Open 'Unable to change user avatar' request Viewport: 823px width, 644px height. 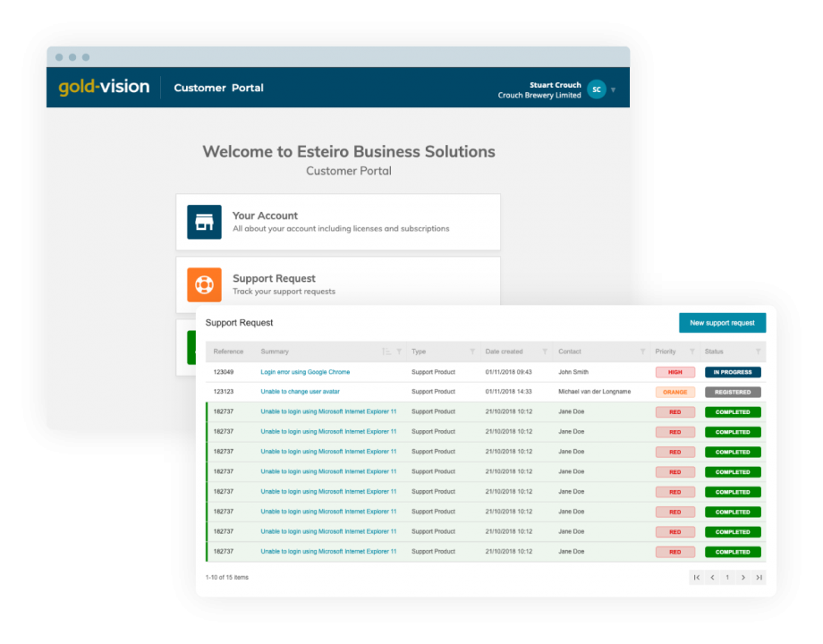point(300,392)
